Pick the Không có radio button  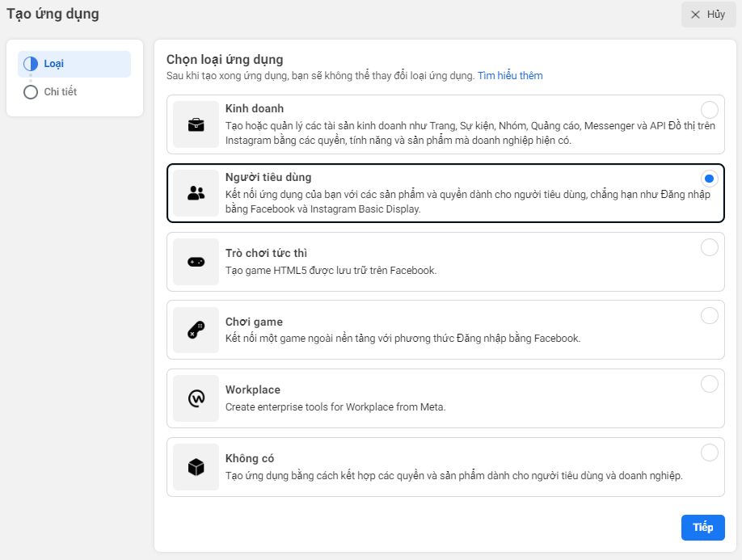(709, 453)
